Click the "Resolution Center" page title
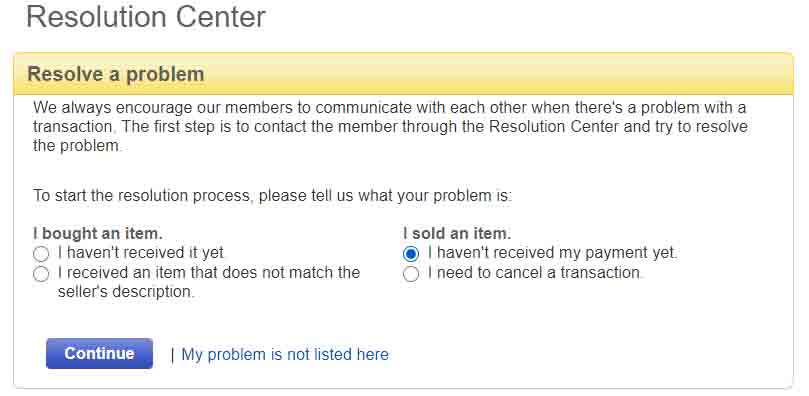Image resolution: width=809 pixels, height=396 pixels. click(146, 17)
